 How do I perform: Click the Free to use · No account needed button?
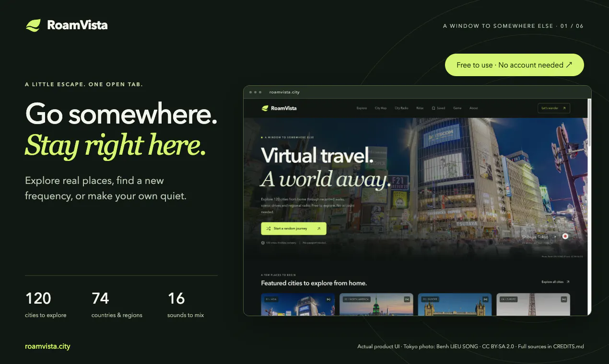coord(515,65)
